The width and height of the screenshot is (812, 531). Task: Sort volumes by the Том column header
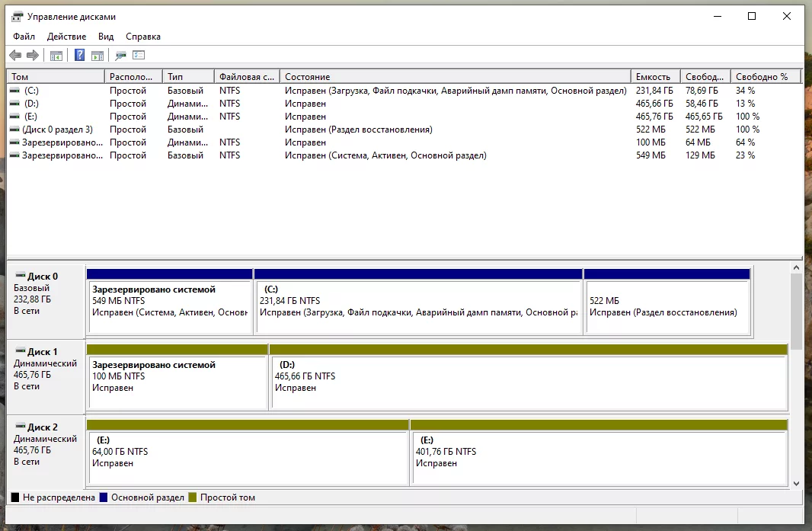coord(55,77)
